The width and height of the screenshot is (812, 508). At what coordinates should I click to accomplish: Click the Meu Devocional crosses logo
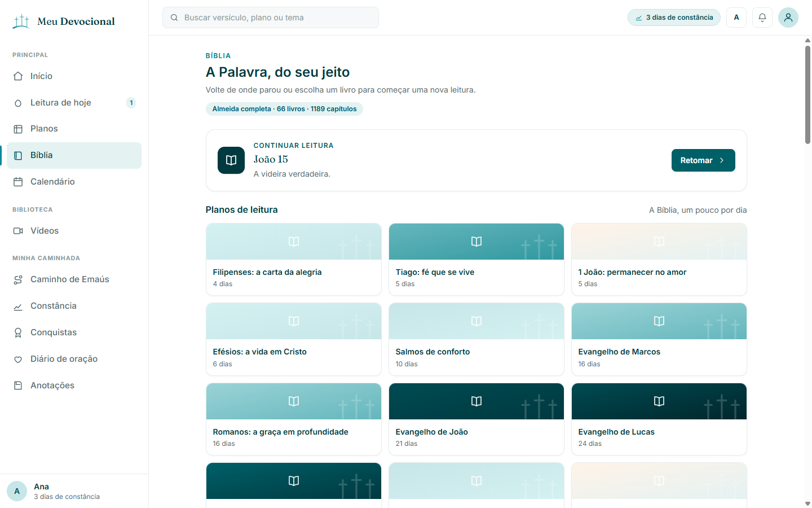tap(21, 21)
